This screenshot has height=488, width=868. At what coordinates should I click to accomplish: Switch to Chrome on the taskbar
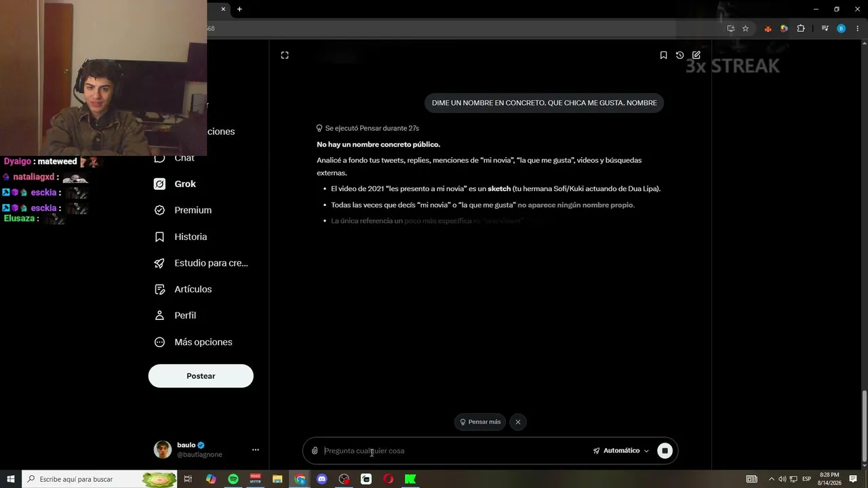point(300,479)
